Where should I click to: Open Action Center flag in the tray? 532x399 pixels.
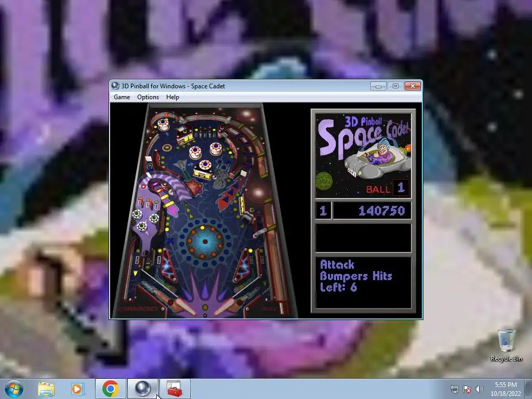467,389
